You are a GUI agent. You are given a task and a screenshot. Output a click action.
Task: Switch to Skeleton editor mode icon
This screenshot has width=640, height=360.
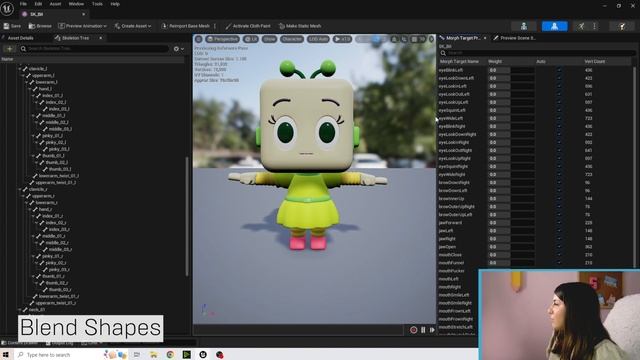(x=524, y=26)
